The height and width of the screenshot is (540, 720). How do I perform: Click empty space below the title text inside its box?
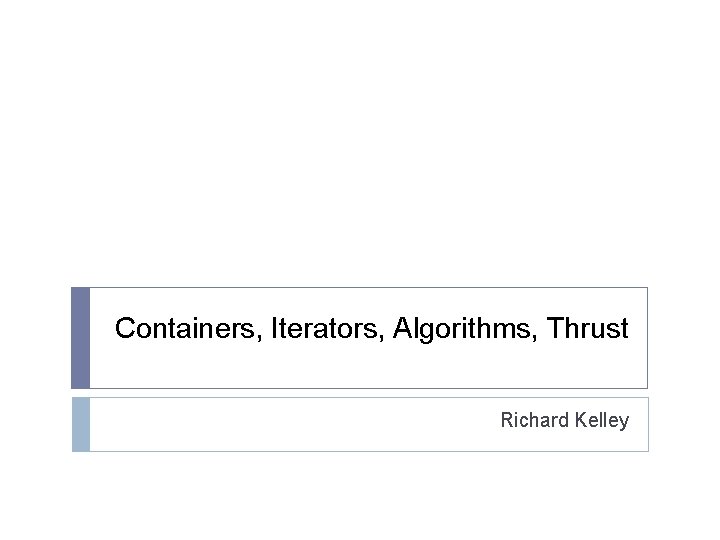pyautogui.click(x=360, y=368)
